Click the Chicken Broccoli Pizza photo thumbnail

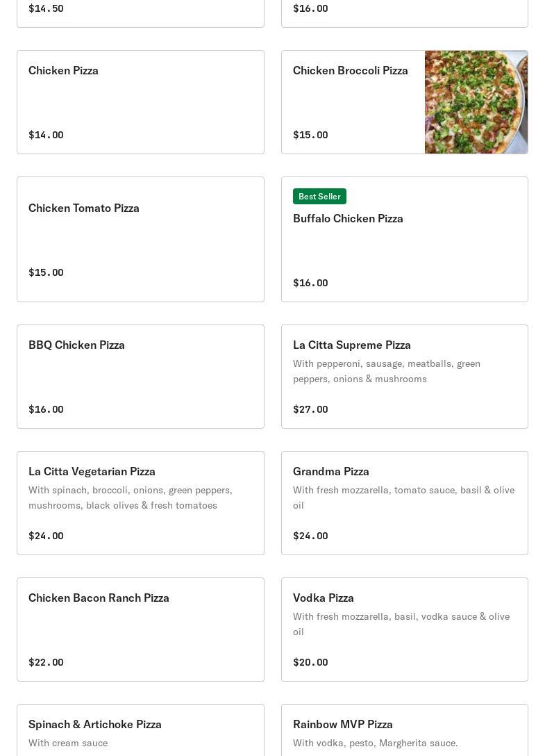[x=476, y=102]
